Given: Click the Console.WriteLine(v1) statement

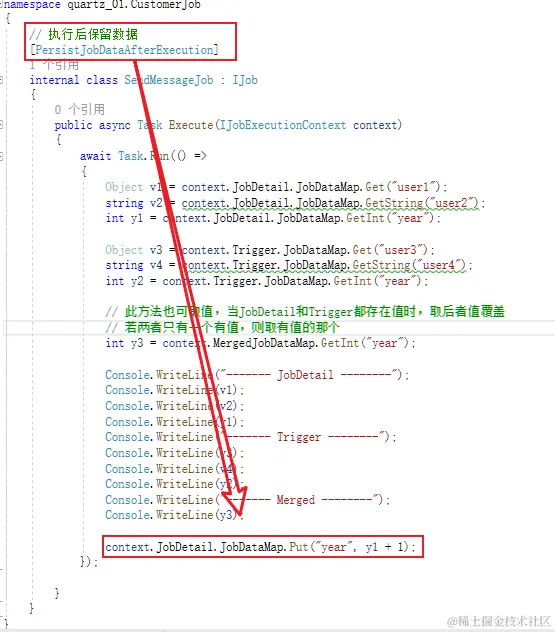Looking at the screenshot, I should [175, 390].
